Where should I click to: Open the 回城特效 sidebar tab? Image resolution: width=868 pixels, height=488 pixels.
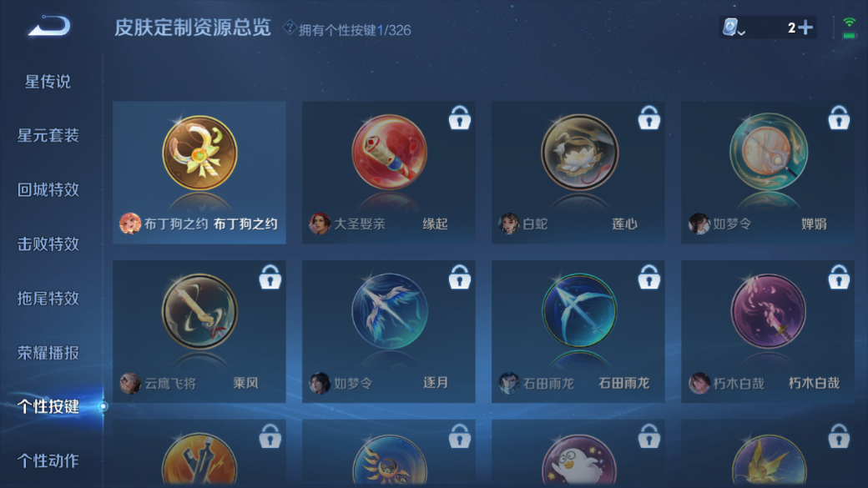click(x=48, y=190)
